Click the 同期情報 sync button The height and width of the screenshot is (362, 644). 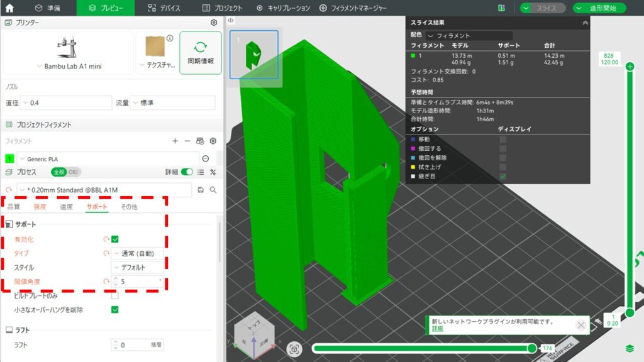[201, 53]
